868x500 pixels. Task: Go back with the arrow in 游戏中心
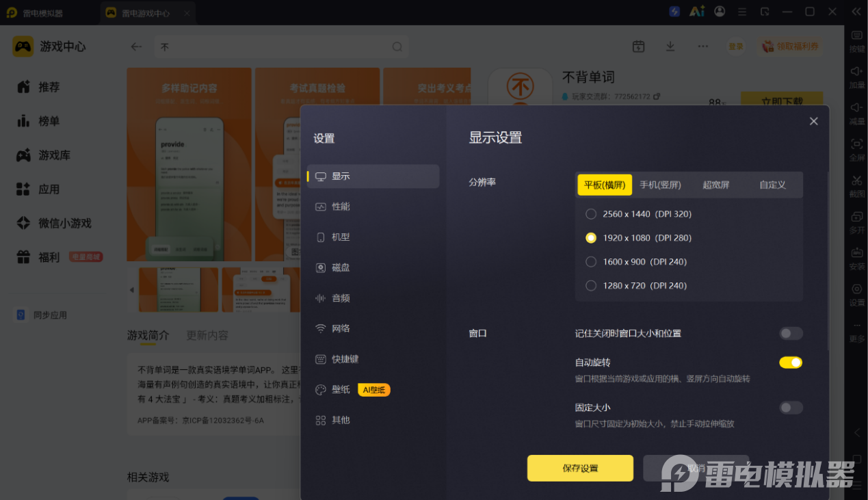137,47
